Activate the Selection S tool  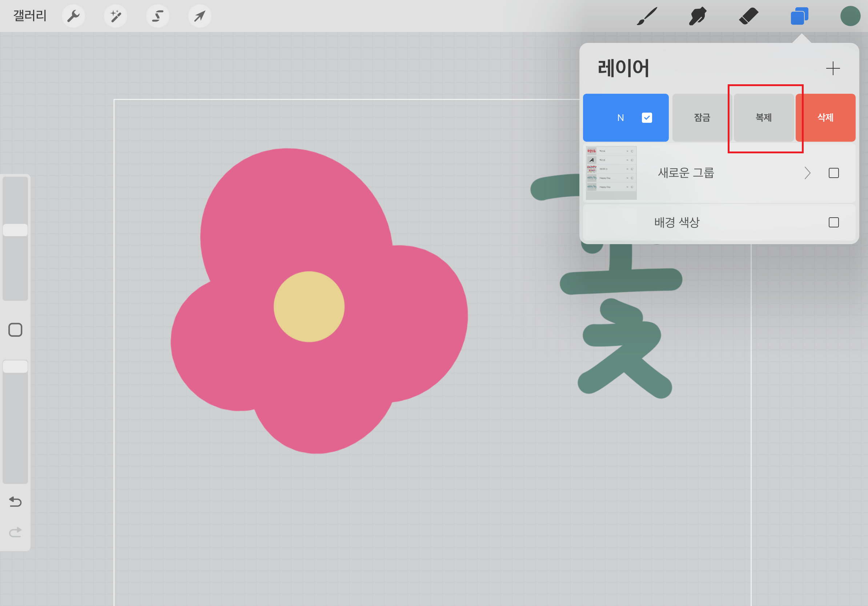point(158,16)
